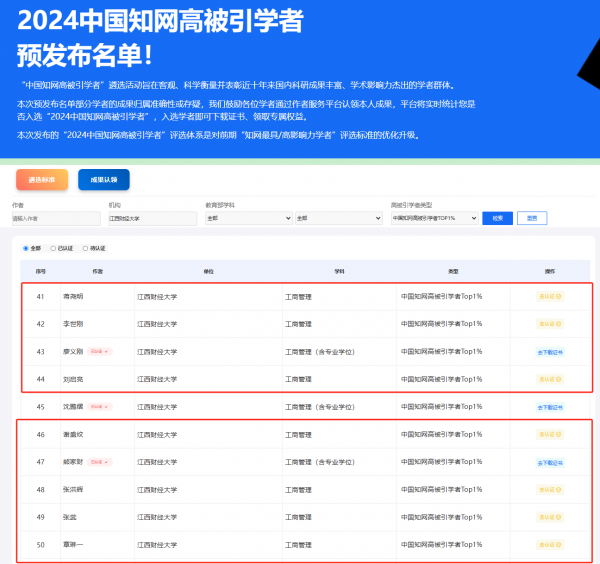Click the 去认证 button in row 41
Image resolution: width=600 pixels, height=564 pixels.
[550, 297]
